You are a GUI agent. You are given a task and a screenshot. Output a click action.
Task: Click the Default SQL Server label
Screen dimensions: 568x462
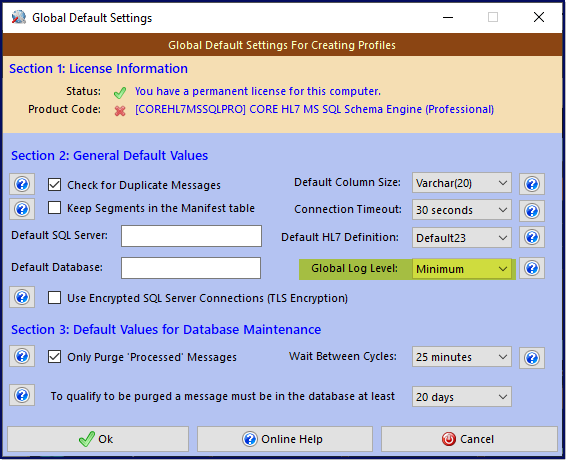[59, 235]
